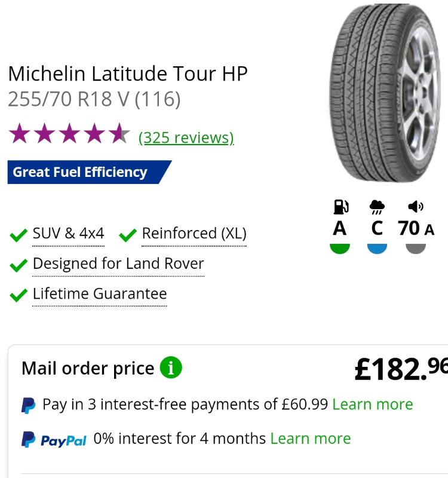Click the green checkmark beside SUV & 4x4
448x478 pixels.
(x=19, y=235)
